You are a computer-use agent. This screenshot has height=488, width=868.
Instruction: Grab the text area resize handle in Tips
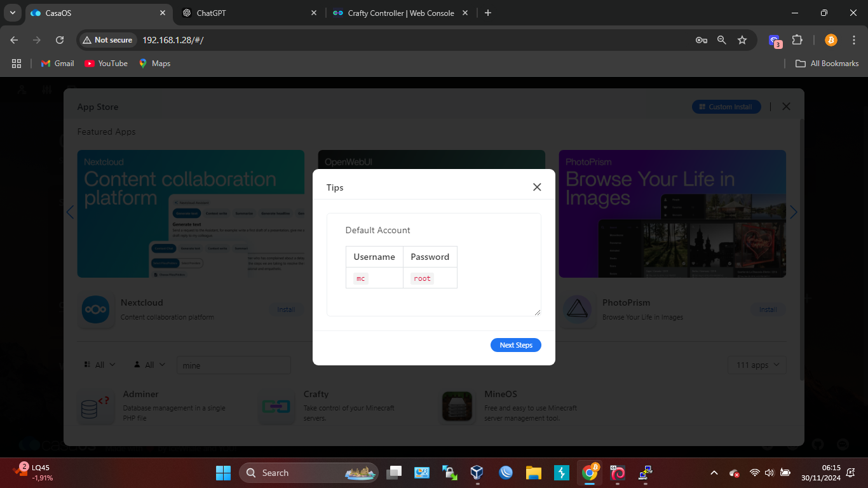[x=537, y=312]
